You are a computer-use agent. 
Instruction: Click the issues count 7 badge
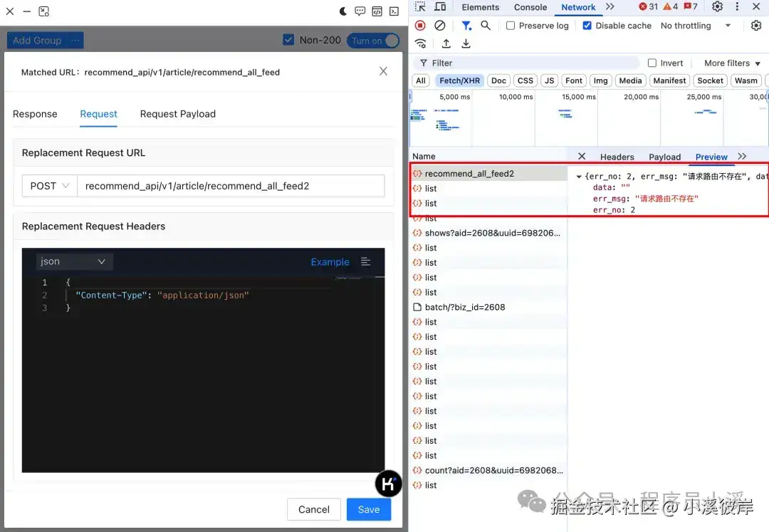click(691, 7)
